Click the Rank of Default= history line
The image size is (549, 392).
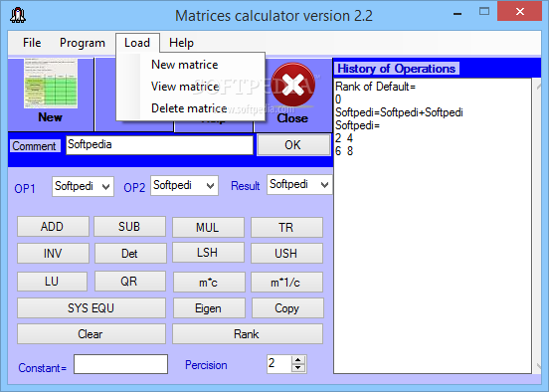tap(375, 87)
